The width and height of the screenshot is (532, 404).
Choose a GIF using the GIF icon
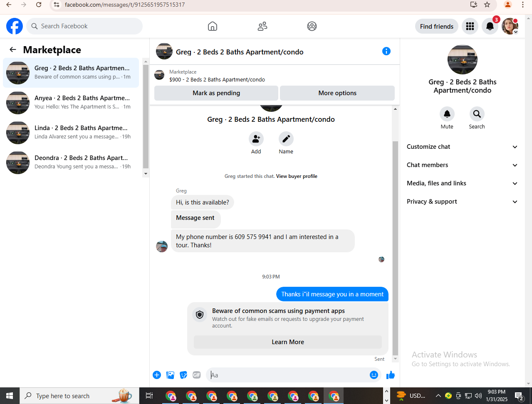[197, 375]
